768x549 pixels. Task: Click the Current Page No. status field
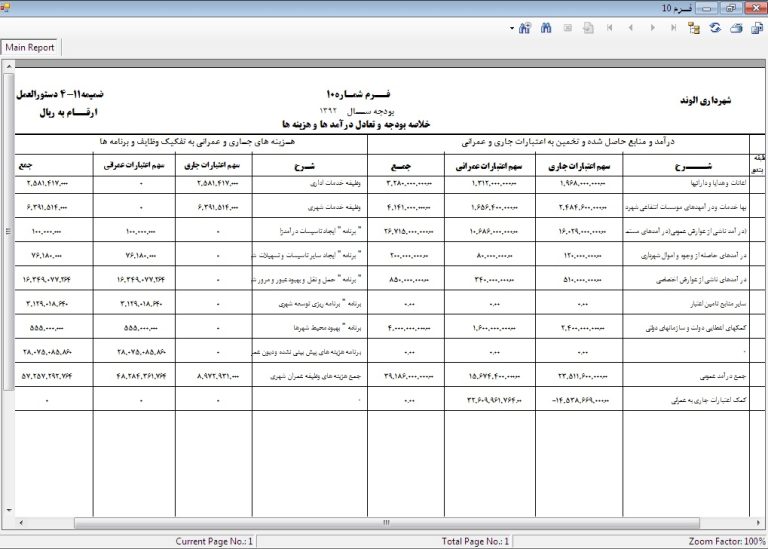[214, 541]
